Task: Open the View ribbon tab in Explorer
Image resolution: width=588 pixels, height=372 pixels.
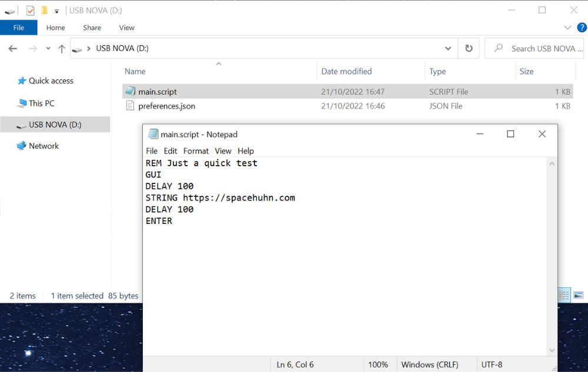Action: [x=126, y=28]
